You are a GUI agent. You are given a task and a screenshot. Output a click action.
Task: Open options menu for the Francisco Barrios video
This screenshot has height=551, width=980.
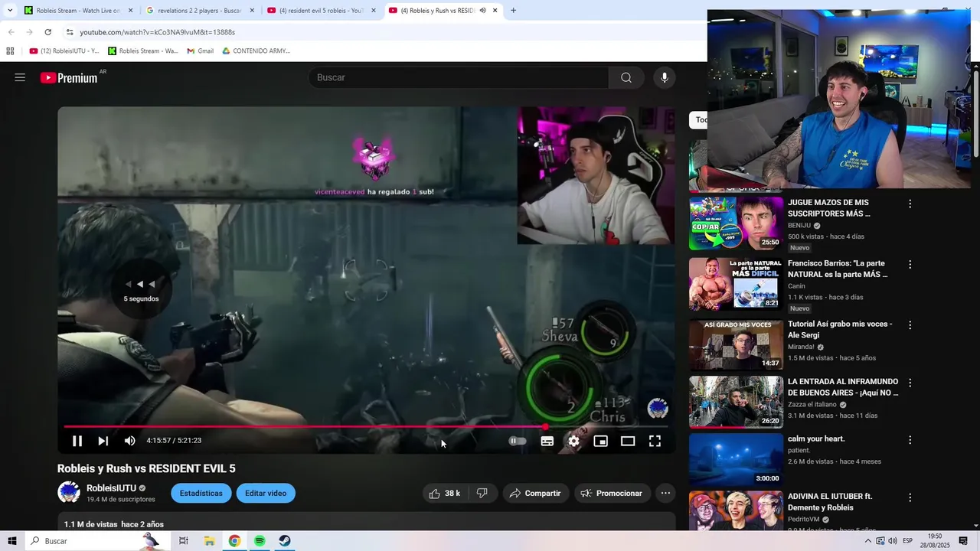pos(910,264)
